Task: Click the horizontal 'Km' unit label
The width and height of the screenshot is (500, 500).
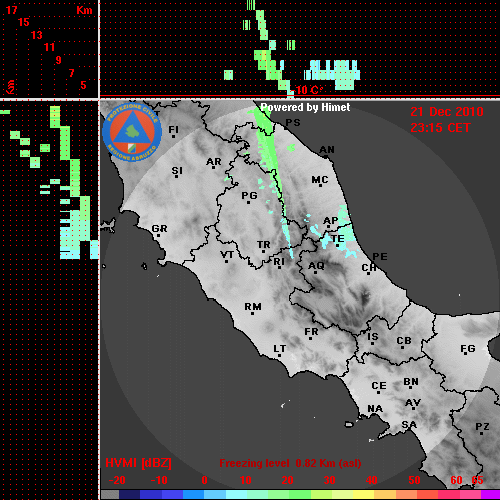Action: (x=84, y=10)
